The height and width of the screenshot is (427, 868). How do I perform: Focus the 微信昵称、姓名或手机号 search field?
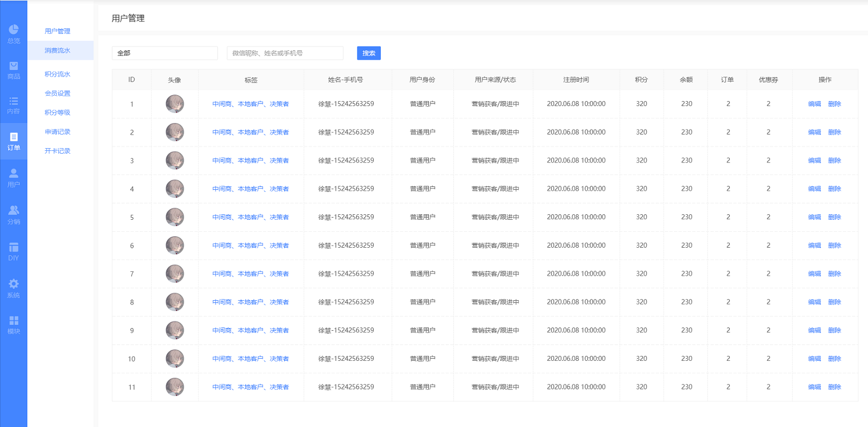tap(285, 53)
